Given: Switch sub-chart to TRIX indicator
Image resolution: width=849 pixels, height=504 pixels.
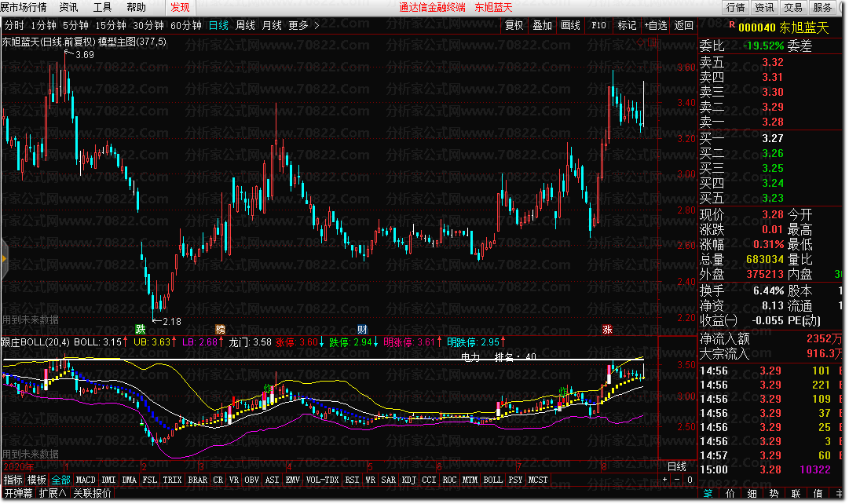Looking at the screenshot, I should point(172,480).
